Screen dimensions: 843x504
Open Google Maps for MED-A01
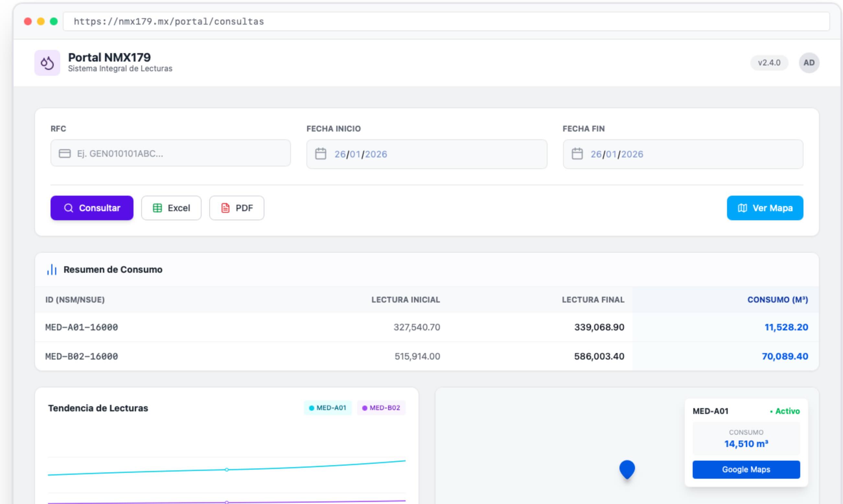click(746, 469)
